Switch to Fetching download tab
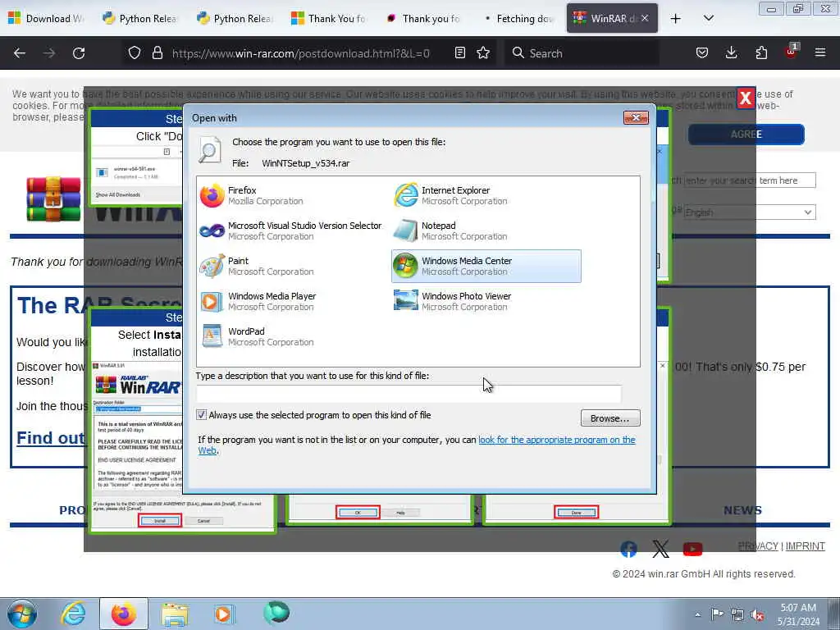Image resolution: width=840 pixels, height=630 pixels. [x=518, y=18]
